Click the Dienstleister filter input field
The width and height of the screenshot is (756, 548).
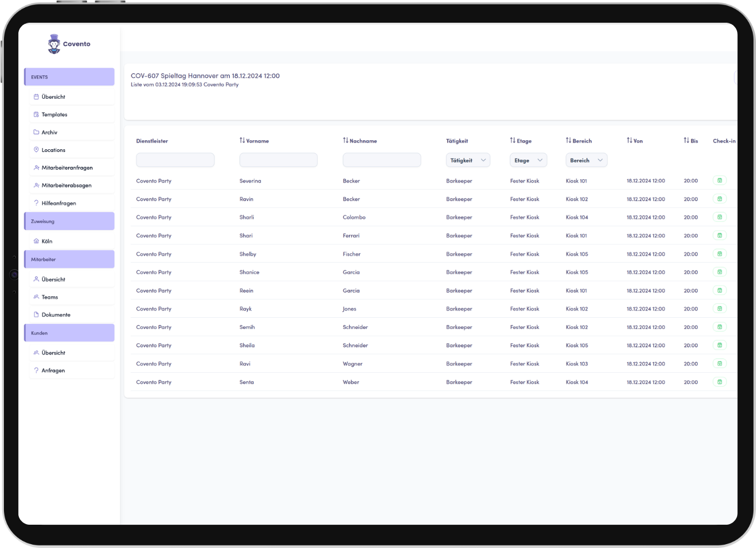click(x=175, y=160)
